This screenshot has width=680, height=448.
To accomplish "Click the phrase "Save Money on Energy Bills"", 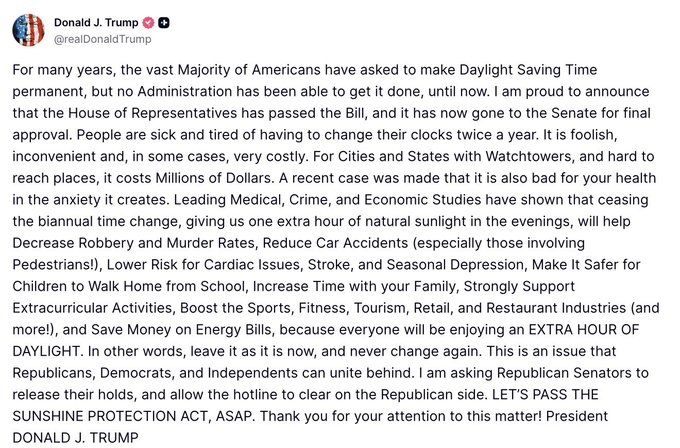I will tap(181, 330).
